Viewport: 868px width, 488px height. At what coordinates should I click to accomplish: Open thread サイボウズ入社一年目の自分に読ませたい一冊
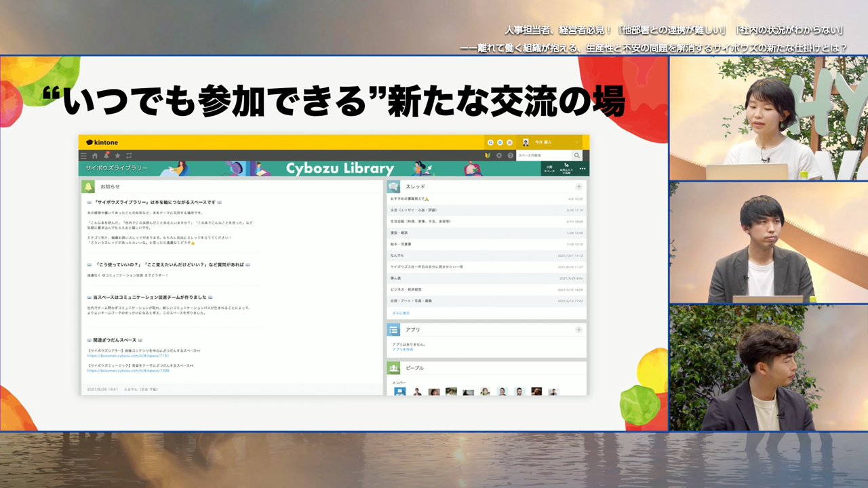(487, 267)
